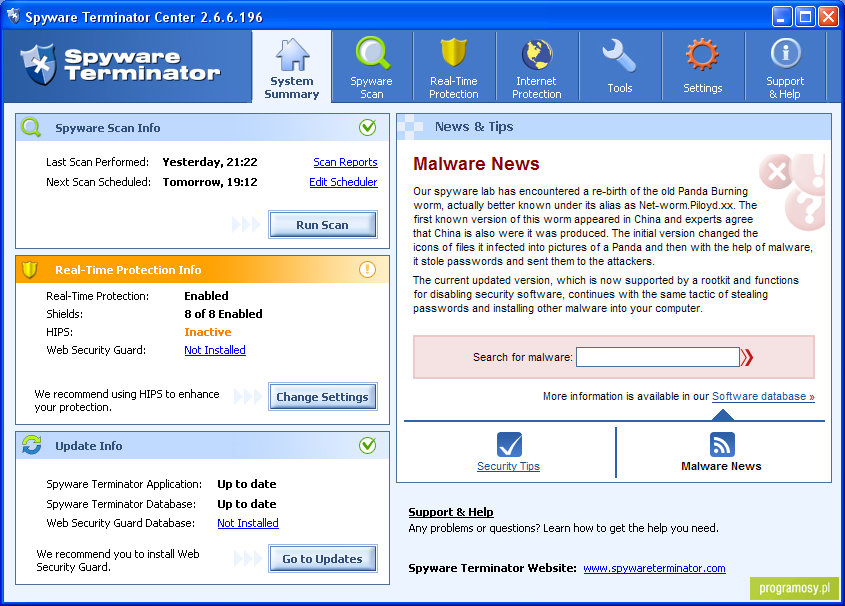Click the Malware News red heading
Image resolution: width=845 pixels, height=606 pixels.
pos(476,163)
